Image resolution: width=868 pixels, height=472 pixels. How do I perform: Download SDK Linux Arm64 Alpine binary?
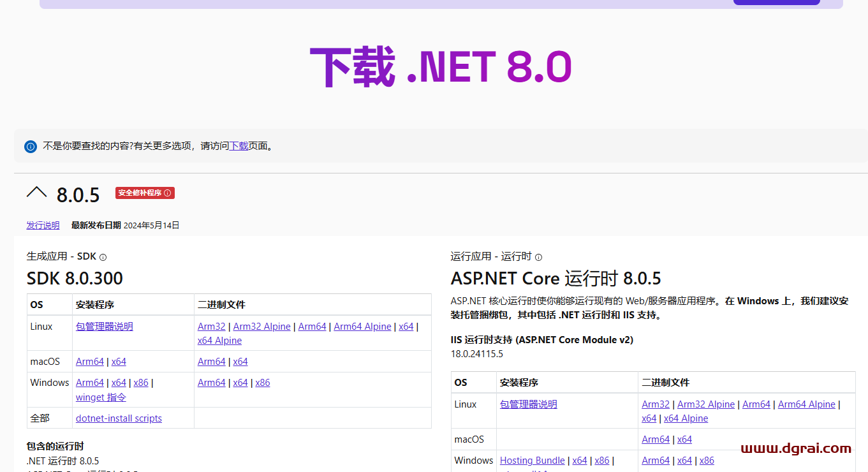coord(362,327)
